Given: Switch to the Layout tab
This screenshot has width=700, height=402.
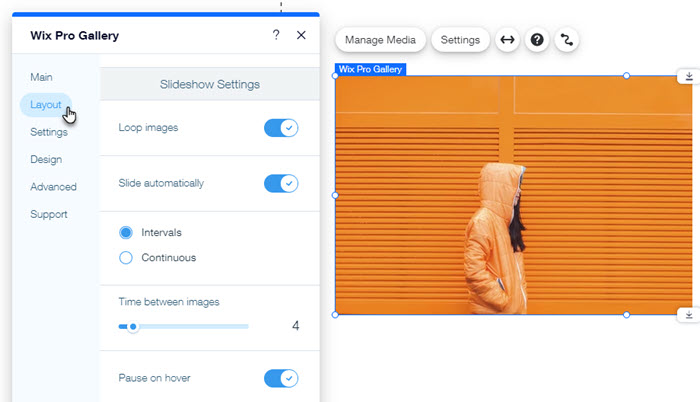Looking at the screenshot, I should click(46, 105).
